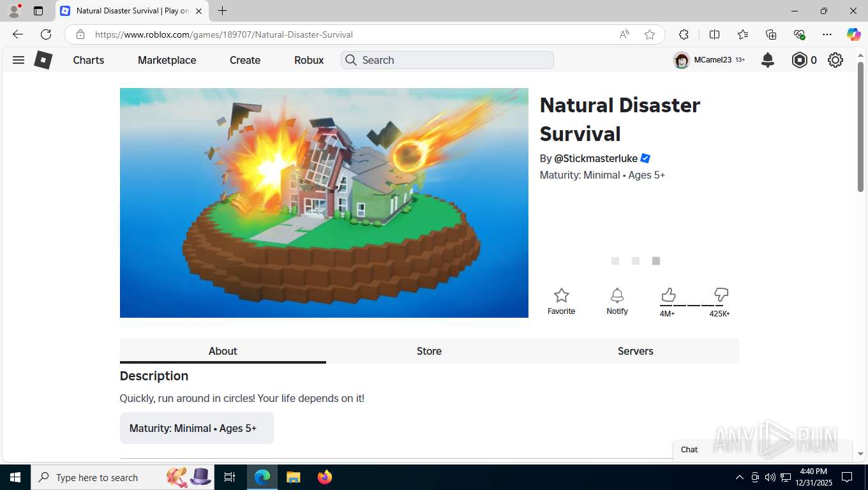Open the Marketplace page
The height and width of the screenshot is (490, 868).
click(167, 60)
